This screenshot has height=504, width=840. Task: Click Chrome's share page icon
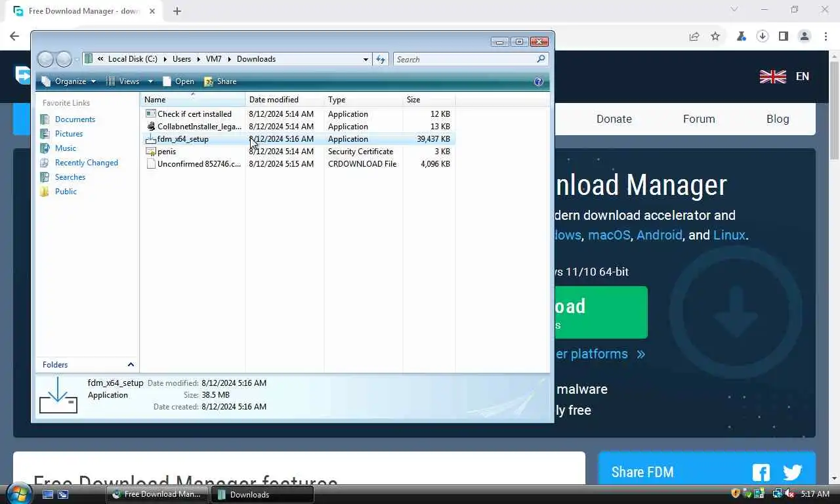tap(694, 37)
